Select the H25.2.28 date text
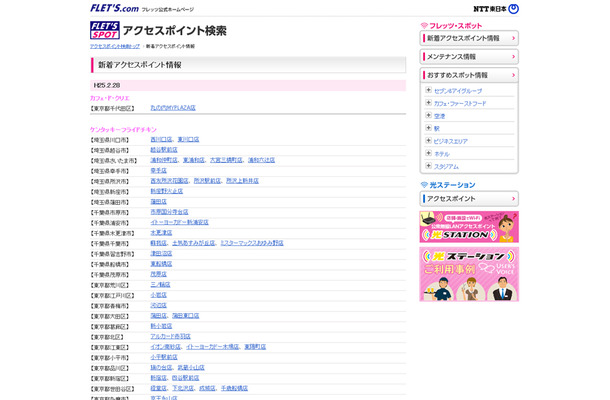The width and height of the screenshot is (610, 400). (x=107, y=85)
